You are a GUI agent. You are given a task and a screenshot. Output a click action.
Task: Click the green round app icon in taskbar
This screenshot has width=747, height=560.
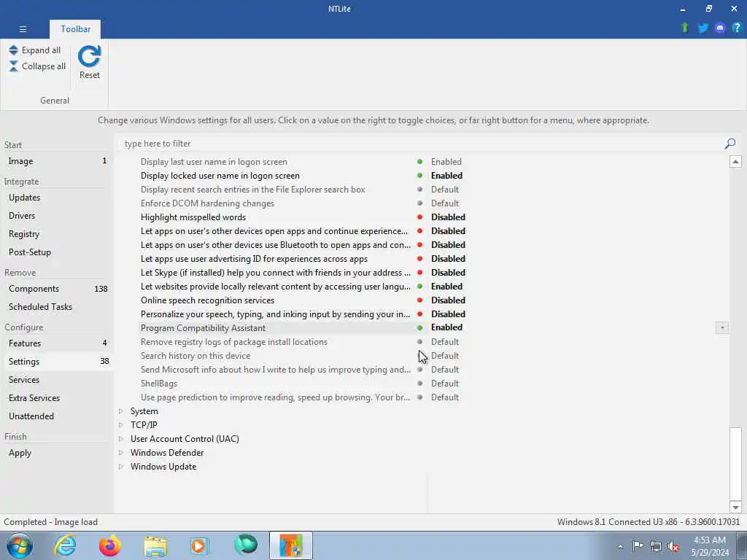tap(246, 545)
